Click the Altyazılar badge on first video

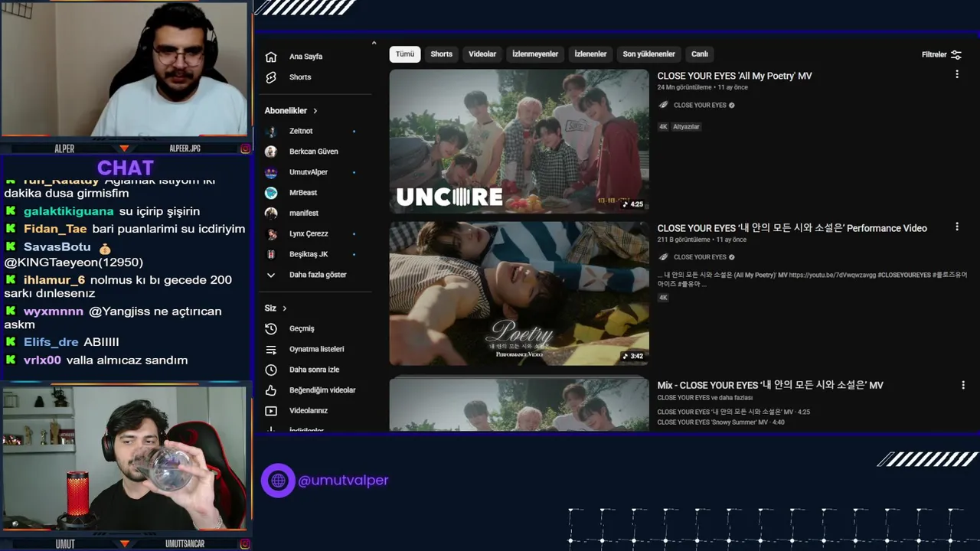686,127
